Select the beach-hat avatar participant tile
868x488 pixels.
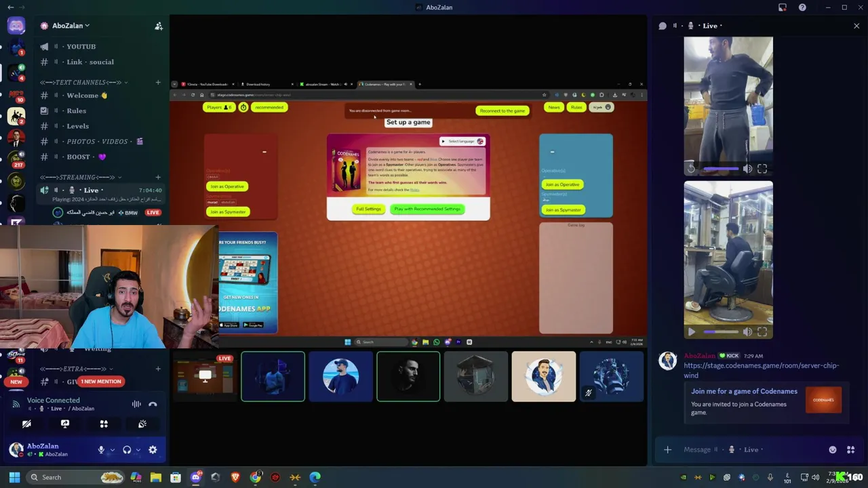pos(340,376)
